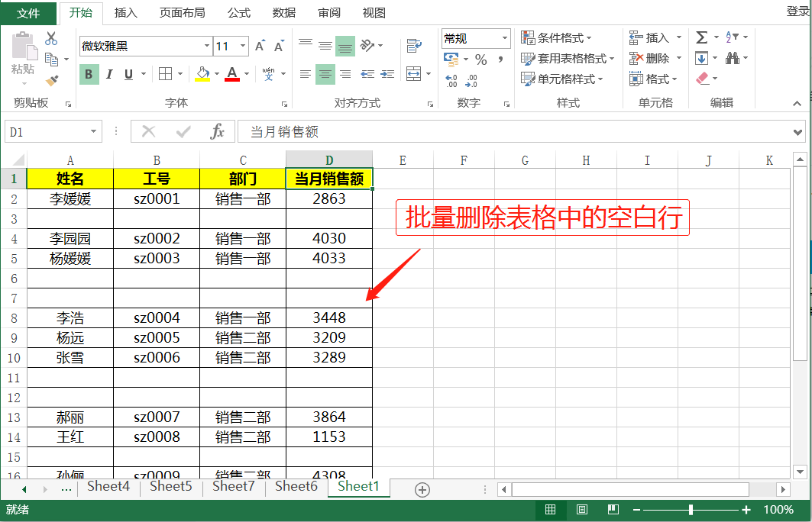Collapse the ribbon with the up chevron
812x522 pixels.
click(x=797, y=104)
